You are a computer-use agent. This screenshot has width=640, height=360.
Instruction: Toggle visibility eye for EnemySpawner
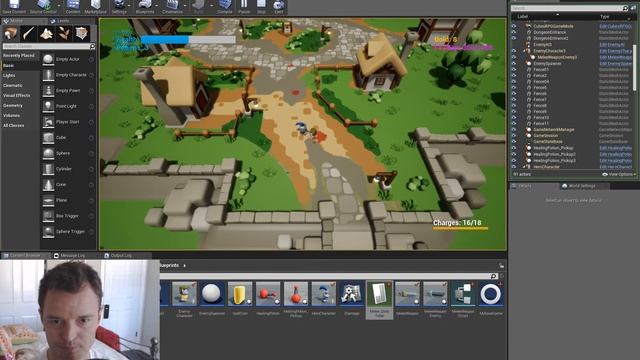514,64
